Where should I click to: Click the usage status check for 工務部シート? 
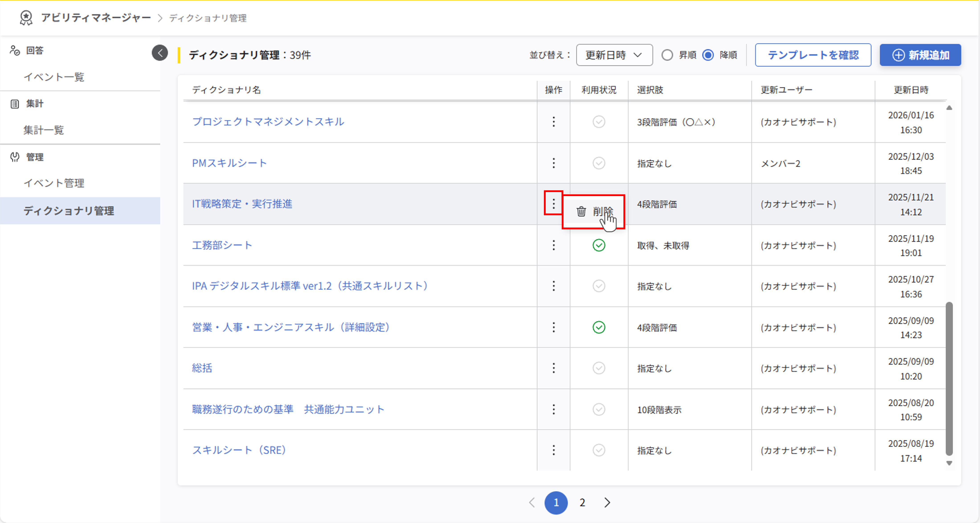598,245
